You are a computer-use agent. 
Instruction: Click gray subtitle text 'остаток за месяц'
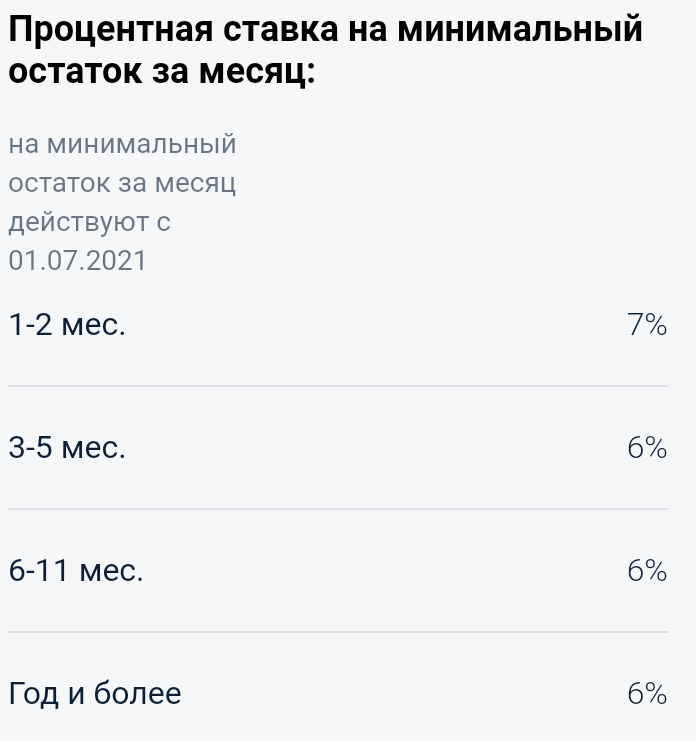pos(122,183)
